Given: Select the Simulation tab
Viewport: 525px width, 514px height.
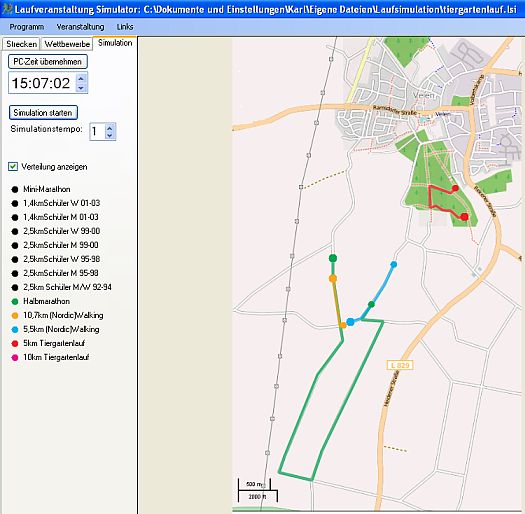Looking at the screenshot, I should click(x=115, y=43).
